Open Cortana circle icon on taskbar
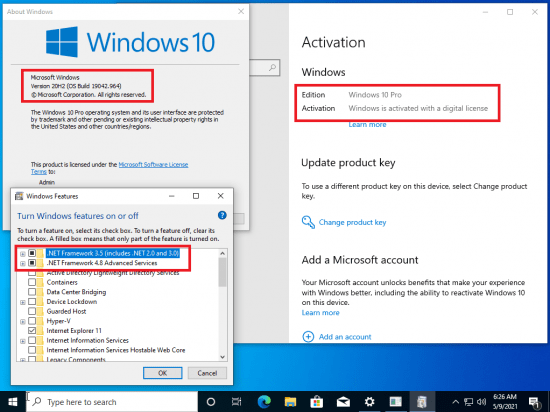Viewport: 550px width, 412px height. pyautogui.click(x=210, y=402)
